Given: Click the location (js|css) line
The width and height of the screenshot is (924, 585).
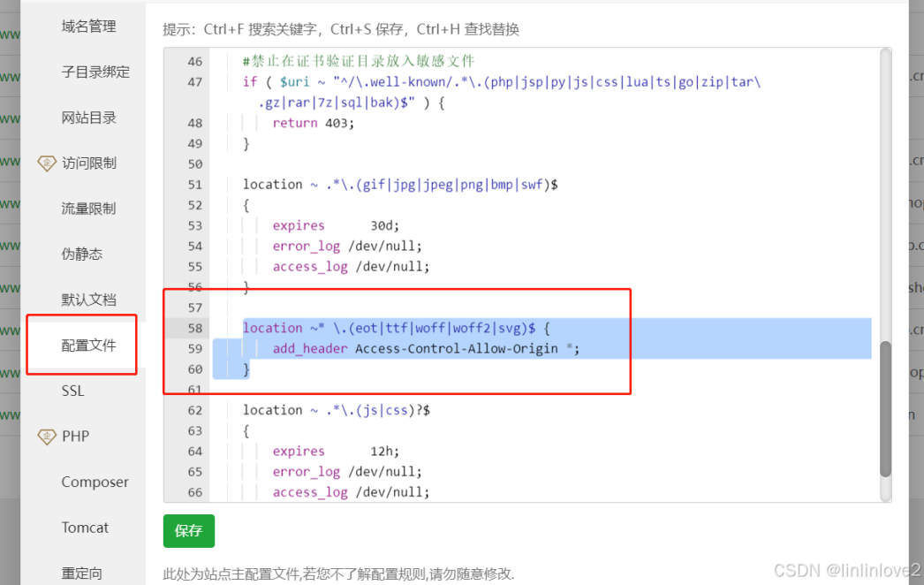Looking at the screenshot, I should pyautogui.click(x=337, y=410).
